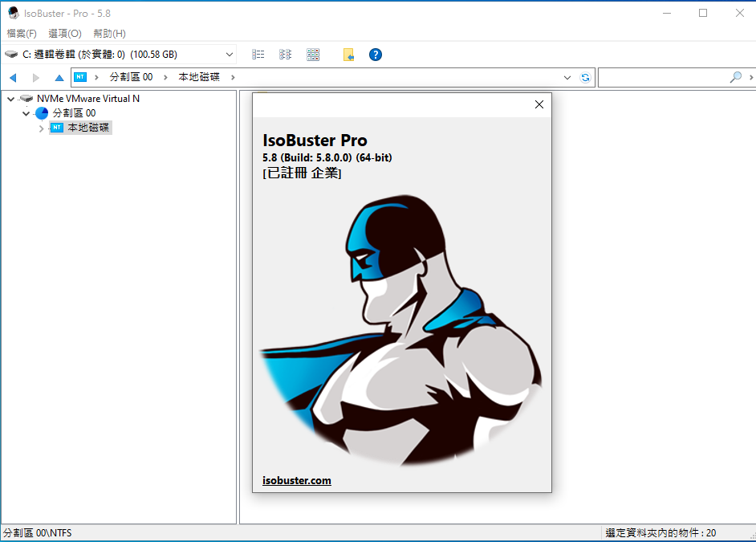Switch to small icons view
Viewport: 756px width, 542px height.
click(x=286, y=55)
